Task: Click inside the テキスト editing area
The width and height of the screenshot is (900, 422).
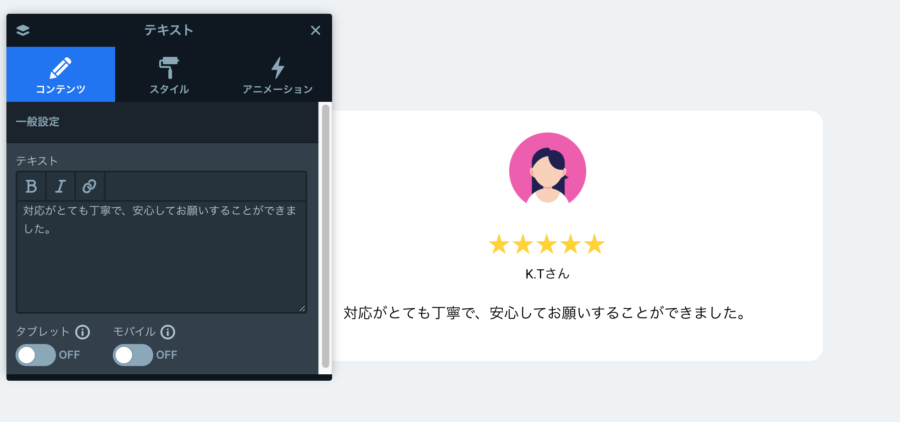Action: click(161, 257)
